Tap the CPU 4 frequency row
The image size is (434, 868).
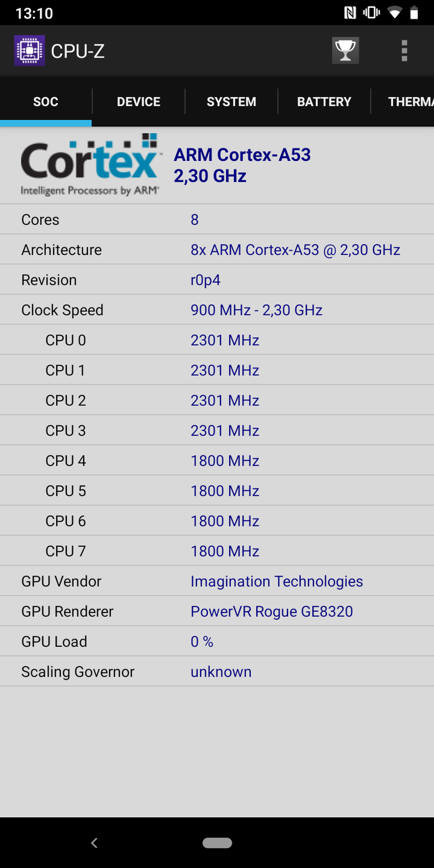click(x=217, y=461)
